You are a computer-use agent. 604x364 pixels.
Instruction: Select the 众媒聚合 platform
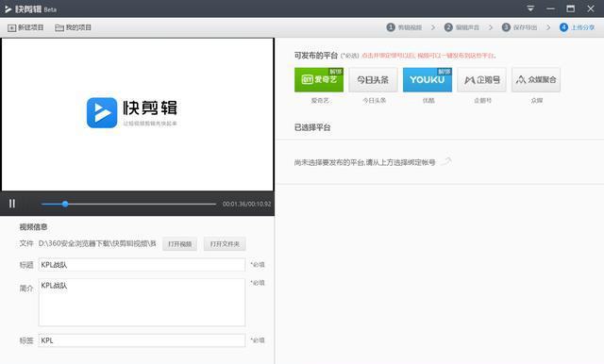point(536,79)
